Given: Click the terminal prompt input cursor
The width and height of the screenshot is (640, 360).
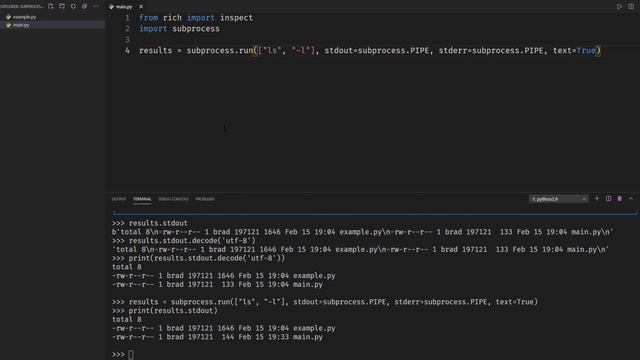Looking at the screenshot, I should pos(131,354).
